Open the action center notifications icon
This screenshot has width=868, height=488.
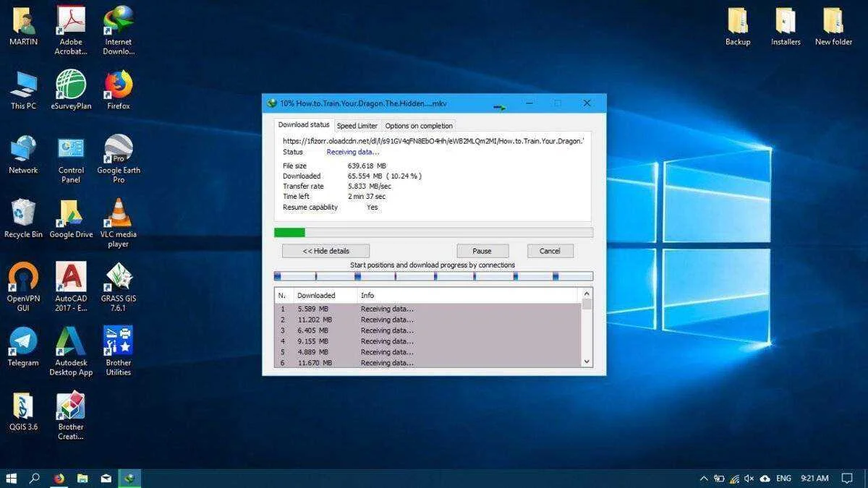847,478
